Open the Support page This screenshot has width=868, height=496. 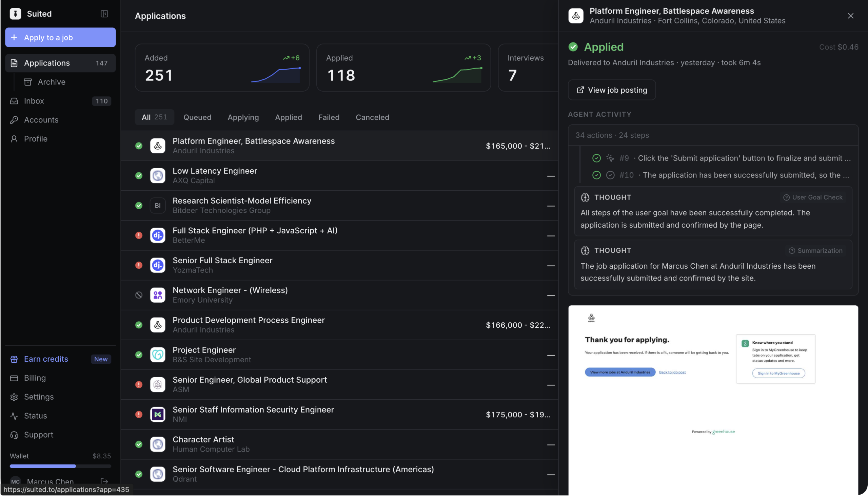(x=61, y=435)
